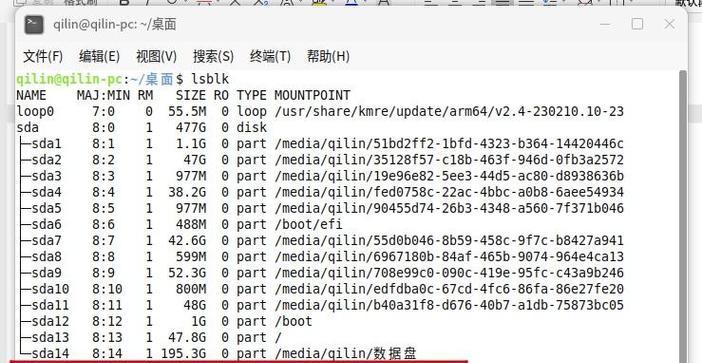Click the window title 'qilin@qilin-pc: ~/桌面'

(115, 25)
